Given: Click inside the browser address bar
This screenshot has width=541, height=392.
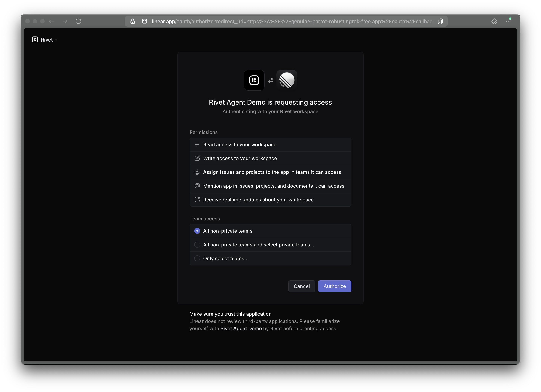Looking at the screenshot, I should coord(286,21).
